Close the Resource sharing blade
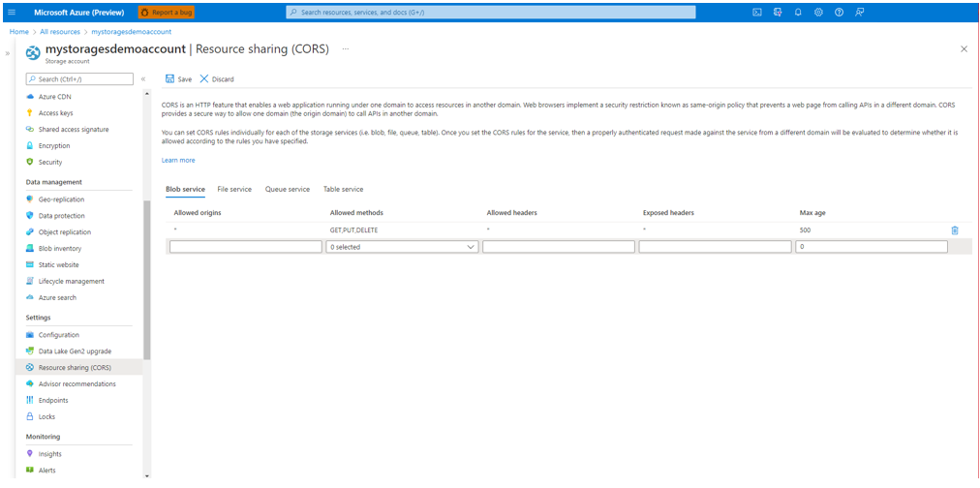This screenshot has height=488, width=980. [x=964, y=48]
